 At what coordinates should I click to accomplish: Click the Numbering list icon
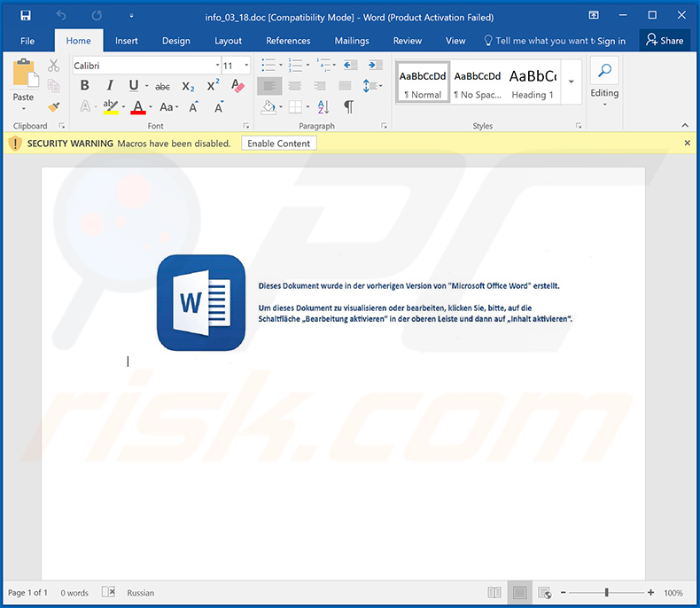pyautogui.click(x=295, y=66)
